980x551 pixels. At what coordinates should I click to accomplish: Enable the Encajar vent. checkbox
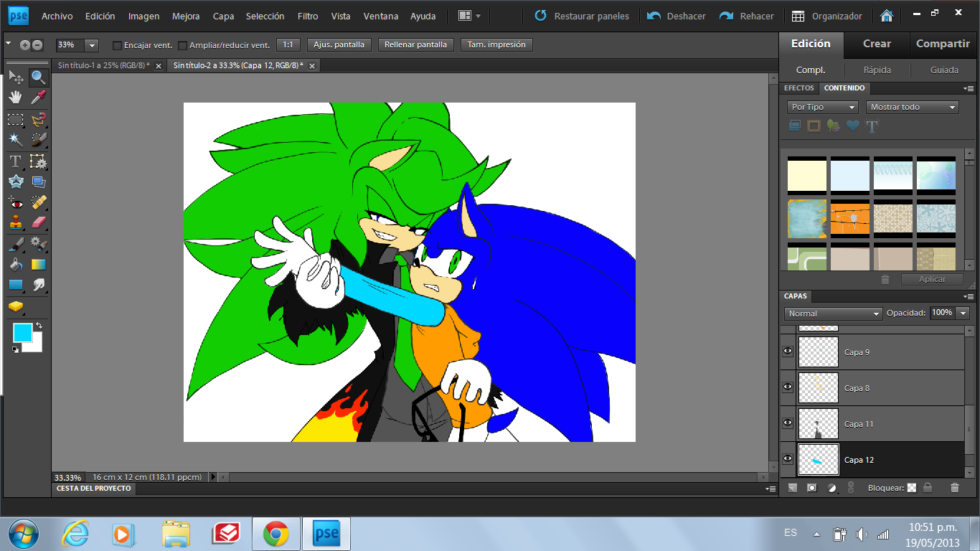coord(117,45)
